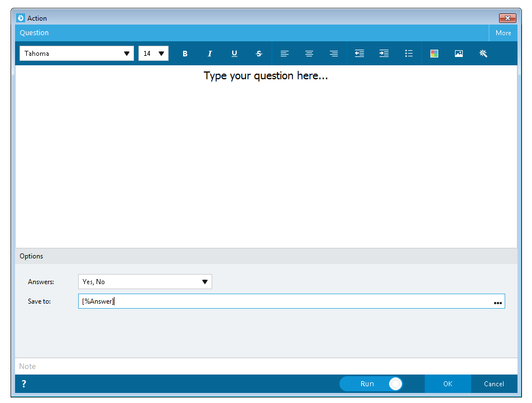Center the question text
The height and width of the screenshot is (403, 532).
click(309, 54)
